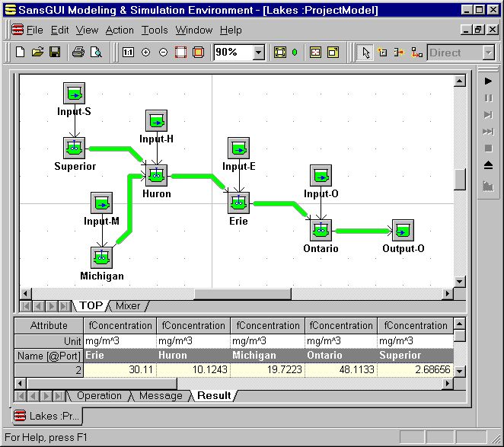Switch to the Operation tab
This screenshot has height=447, width=504.
click(99, 395)
